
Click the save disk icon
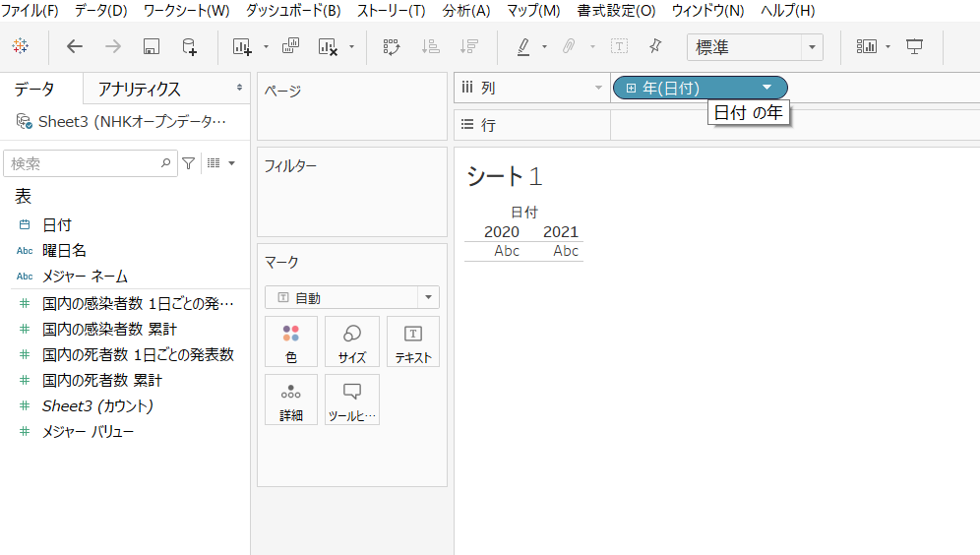tap(152, 46)
